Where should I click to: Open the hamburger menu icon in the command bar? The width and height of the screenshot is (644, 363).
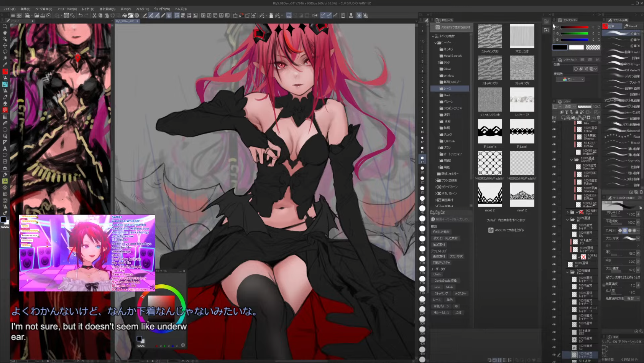point(13,15)
